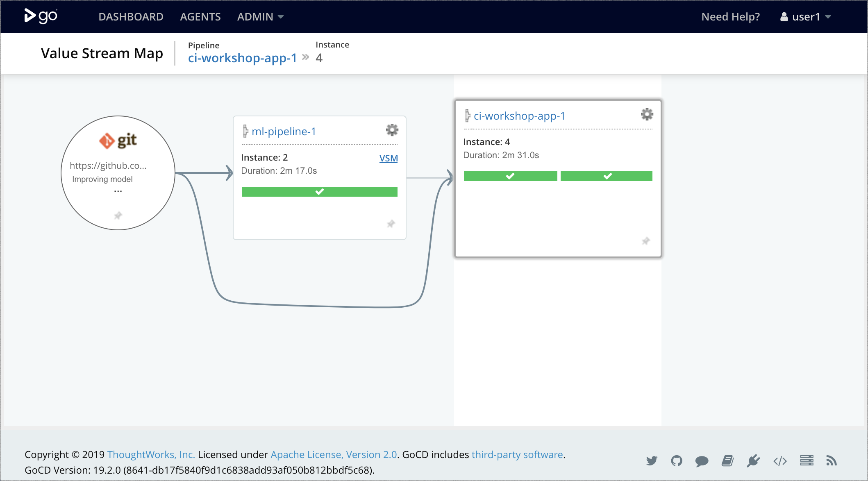Toggle pin on ci-workshop-app-1 node
The height and width of the screenshot is (481, 868).
pyautogui.click(x=646, y=241)
